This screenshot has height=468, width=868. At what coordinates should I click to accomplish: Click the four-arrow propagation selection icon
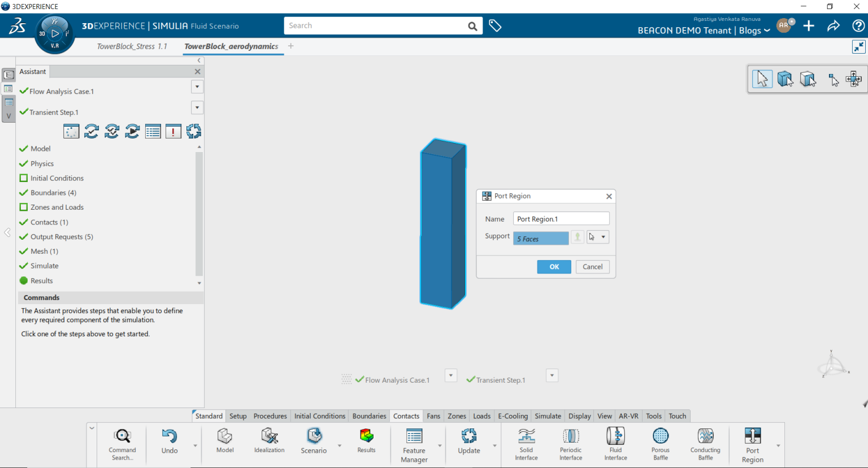click(x=853, y=79)
